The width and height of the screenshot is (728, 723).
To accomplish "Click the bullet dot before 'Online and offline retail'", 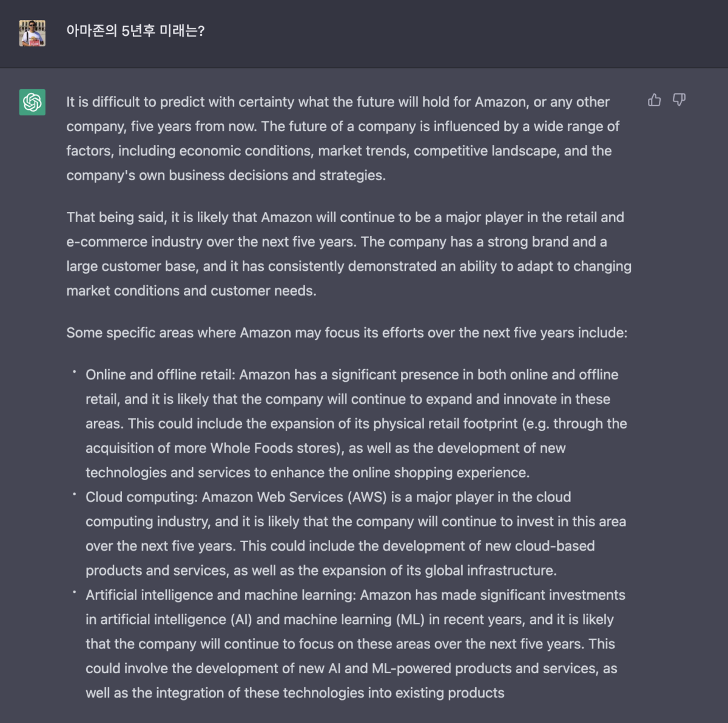I will pos(74,372).
